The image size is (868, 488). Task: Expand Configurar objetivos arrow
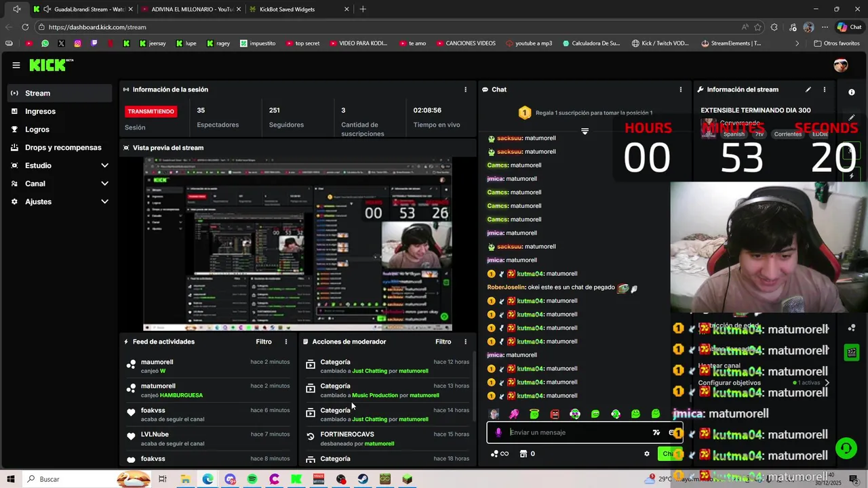827,383
